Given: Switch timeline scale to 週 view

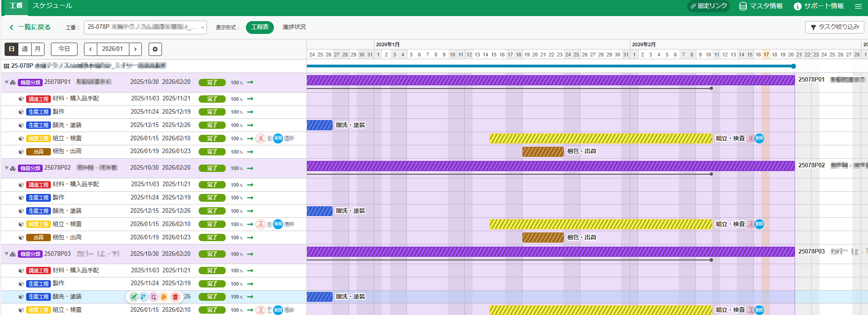Looking at the screenshot, I should click(x=25, y=49).
